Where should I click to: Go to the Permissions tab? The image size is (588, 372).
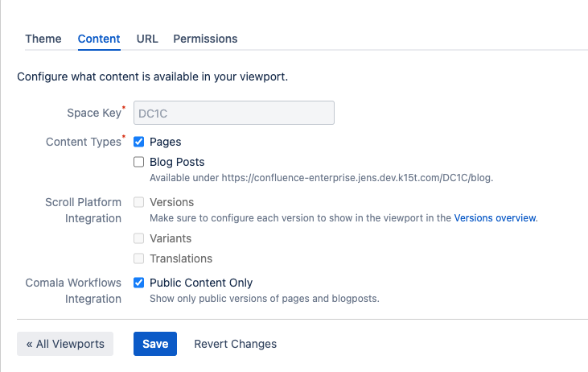205,39
